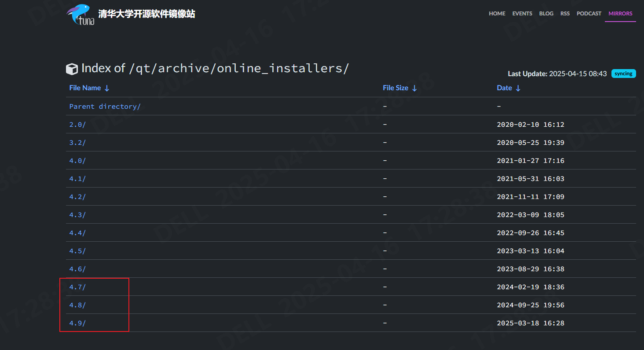Click the TUNA fish logo

click(x=80, y=15)
